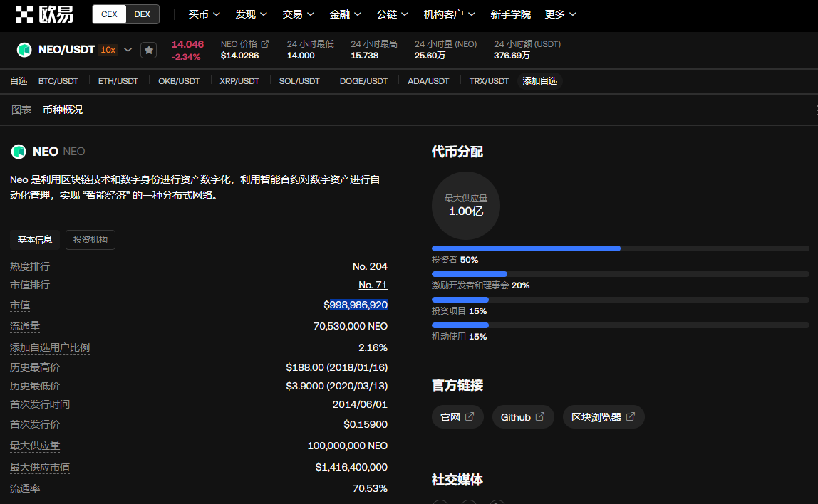Click the 24 小时最高 value 15.738

[365, 56]
